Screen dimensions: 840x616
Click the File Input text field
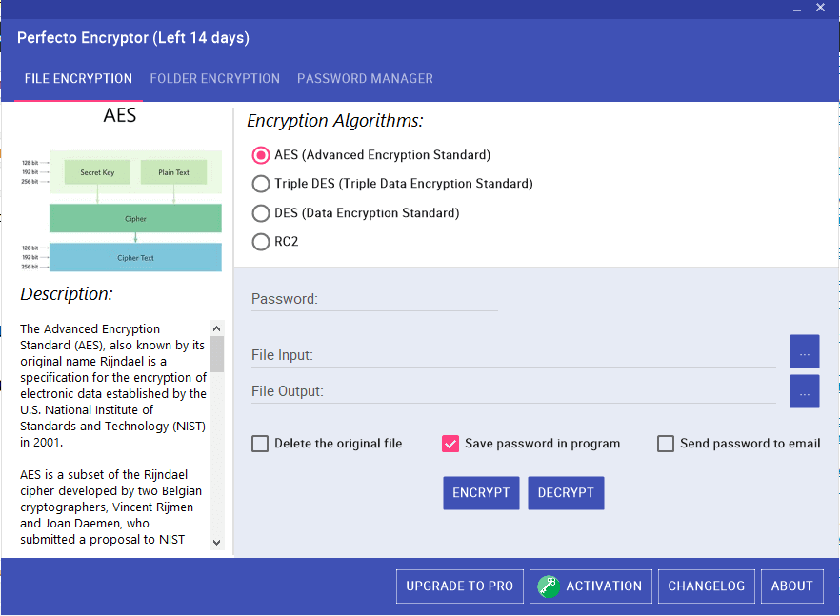point(513,354)
